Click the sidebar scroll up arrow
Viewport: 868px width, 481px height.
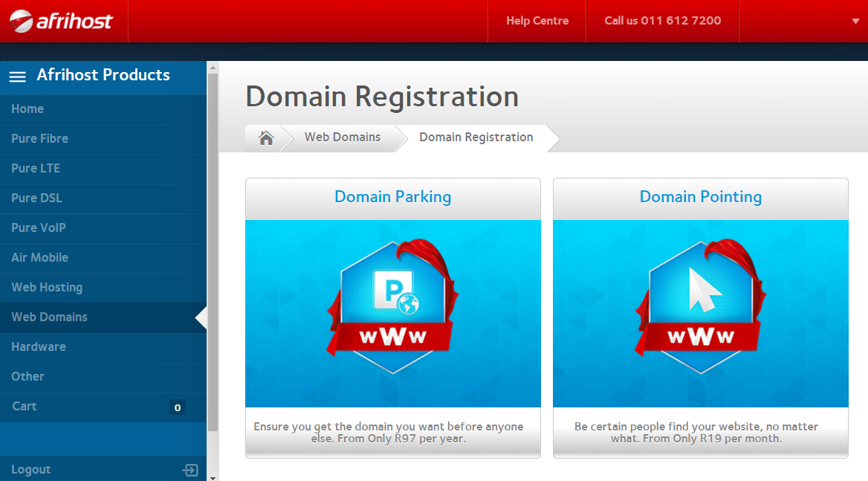point(213,67)
